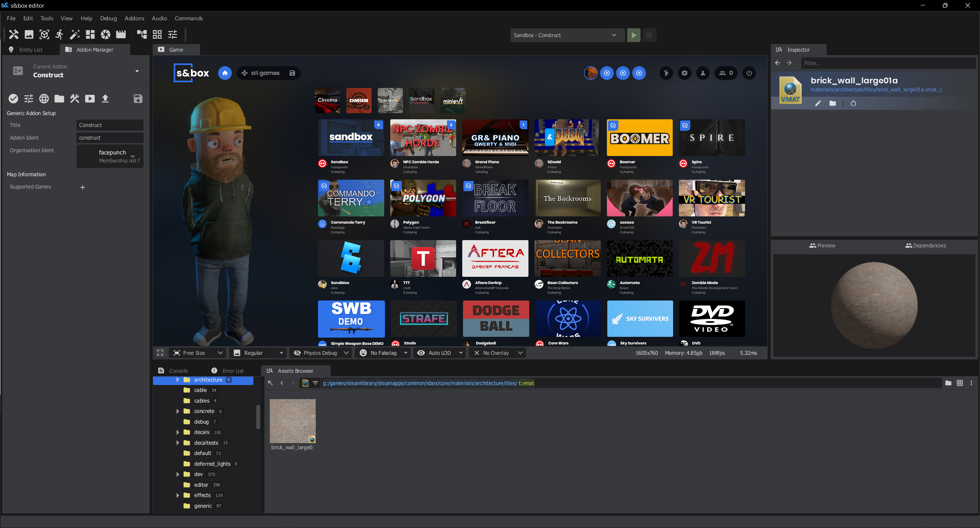Viewport: 980px width, 528px height.
Task: Open the Commands menu
Action: pyautogui.click(x=189, y=18)
